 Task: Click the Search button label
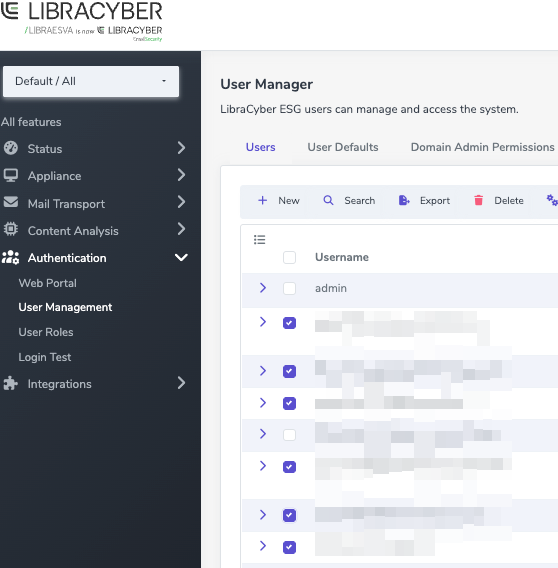[x=359, y=201]
